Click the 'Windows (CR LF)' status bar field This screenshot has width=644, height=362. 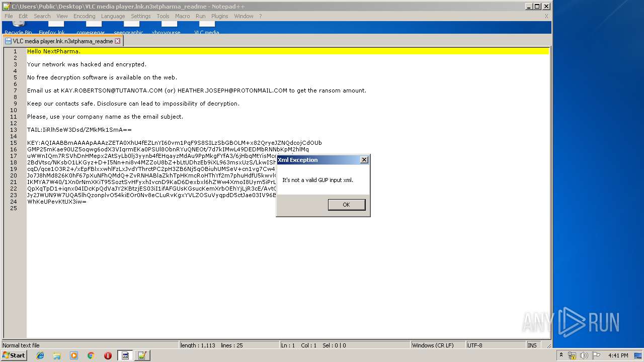pyautogui.click(x=438, y=345)
